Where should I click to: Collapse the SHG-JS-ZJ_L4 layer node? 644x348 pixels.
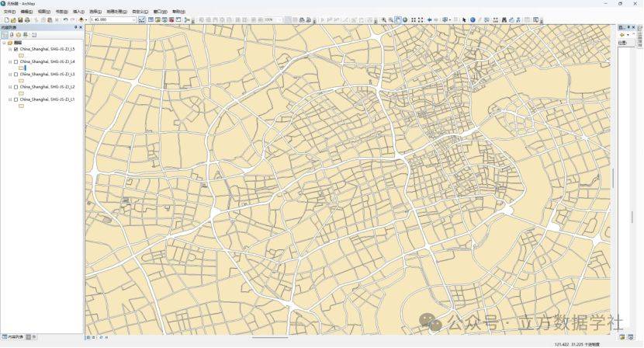tap(10, 61)
